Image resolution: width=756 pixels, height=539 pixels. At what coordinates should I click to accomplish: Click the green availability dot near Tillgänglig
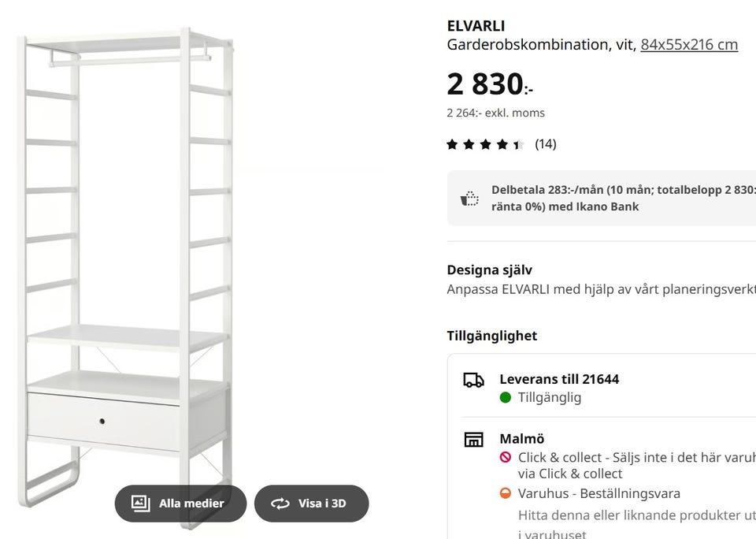coord(505,397)
